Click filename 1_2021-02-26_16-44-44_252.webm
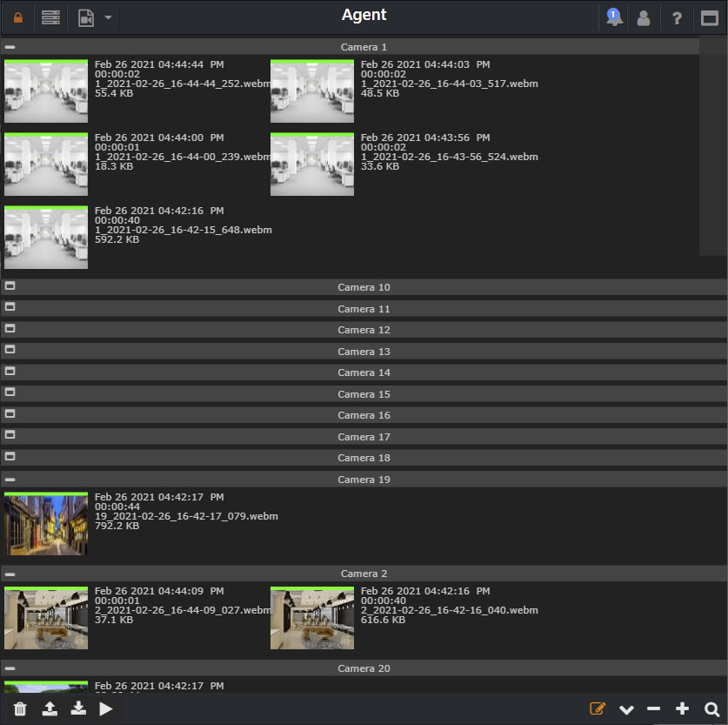This screenshot has height=725, width=728. pyautogui.click(x=183, y=84)
